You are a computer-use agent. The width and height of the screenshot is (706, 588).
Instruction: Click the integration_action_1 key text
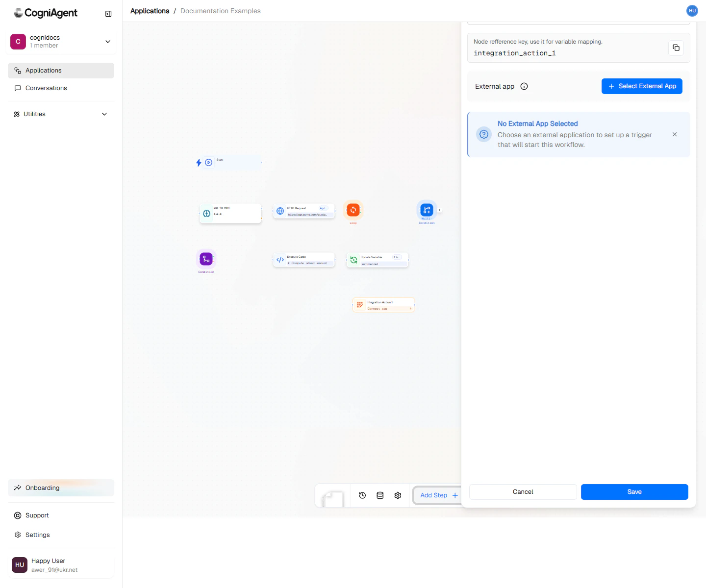[515, 53]
